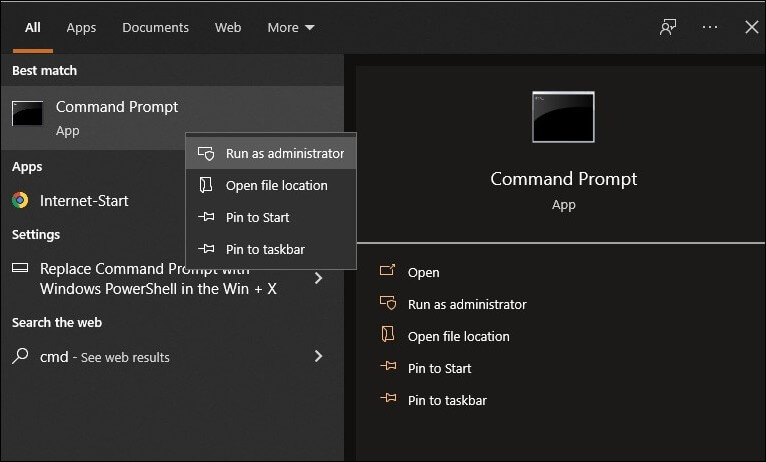Screen dimensions: 766x462
Task: Click file icon beside context menu Open file location
Action: (x=206, y=185)
